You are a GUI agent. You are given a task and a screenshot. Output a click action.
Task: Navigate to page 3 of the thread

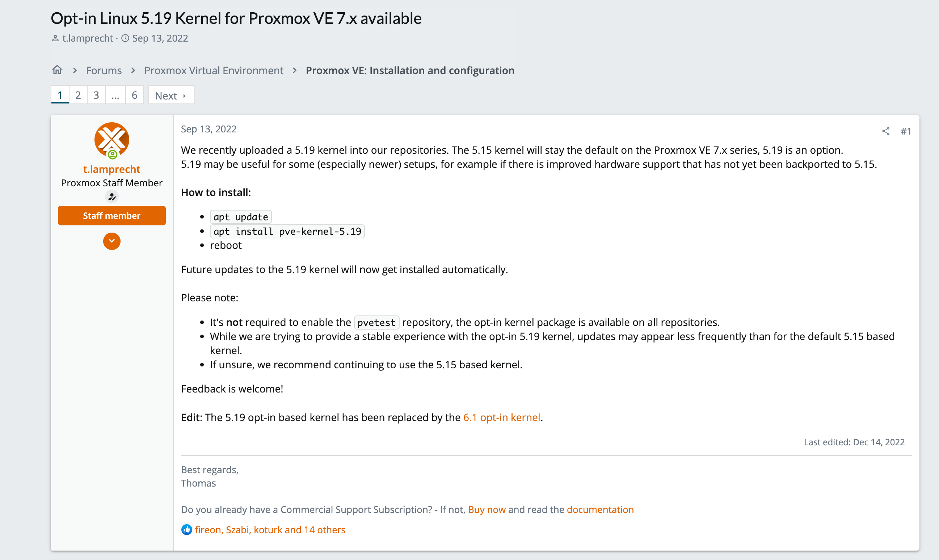click(x=97, y=95)
